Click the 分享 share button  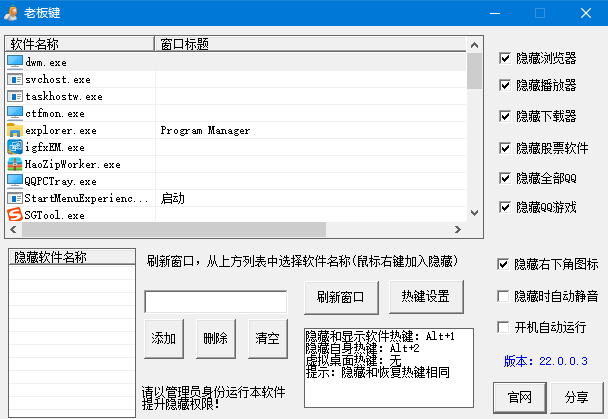pyautogui.click(x=577, y=398)
